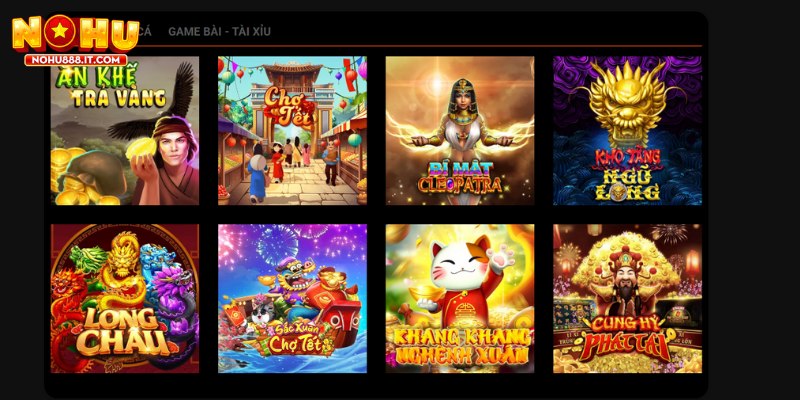Open the Ăn Khế Trả Vàng game
This screenshot has width=800, height=400.
point(124,131)
